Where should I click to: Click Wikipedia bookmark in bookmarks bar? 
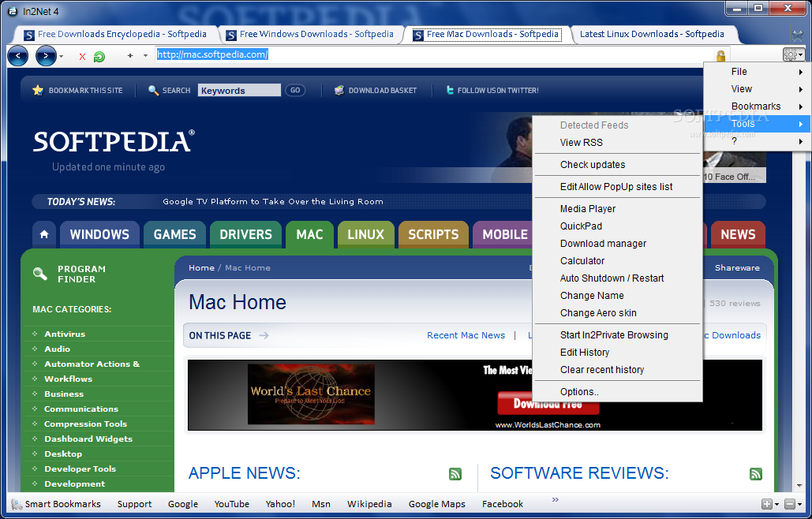(369, 504)
